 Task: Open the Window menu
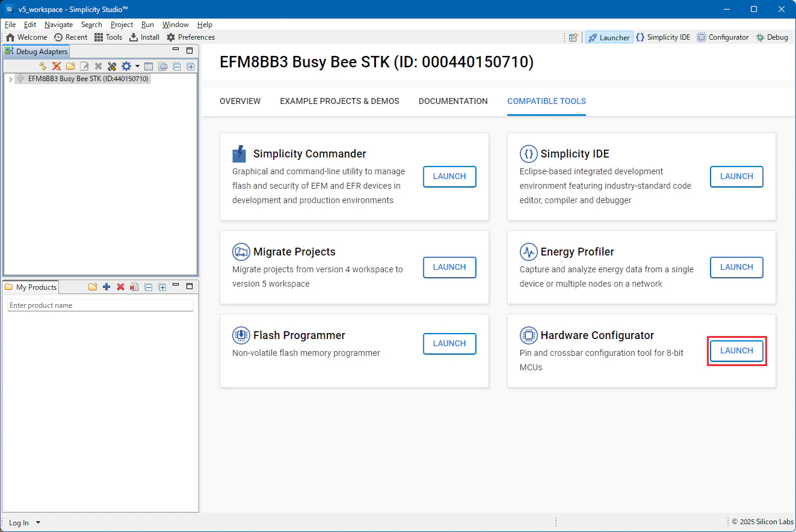click(x=176, y=25)
